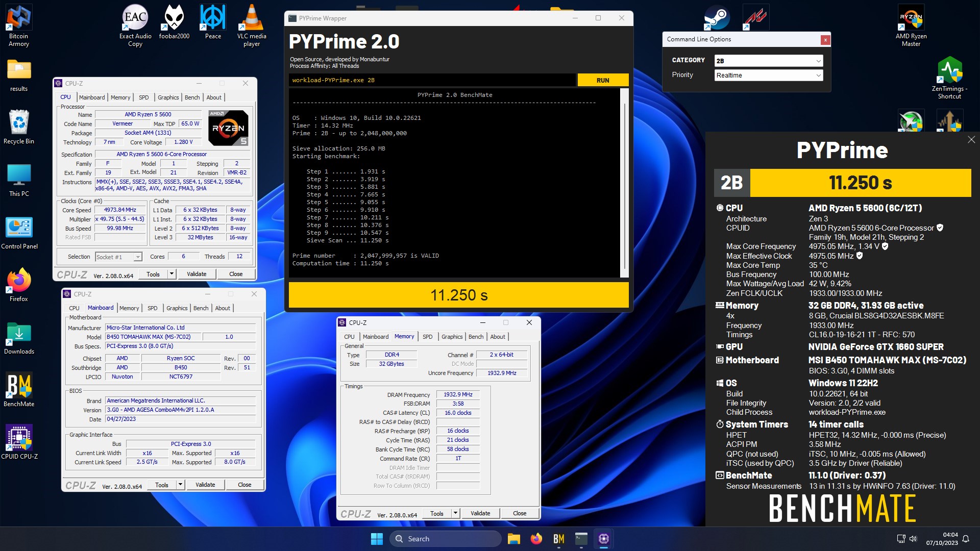Open foobar2000 desktop icon
This screenshot has height=551, width=980.
point(174,22)
